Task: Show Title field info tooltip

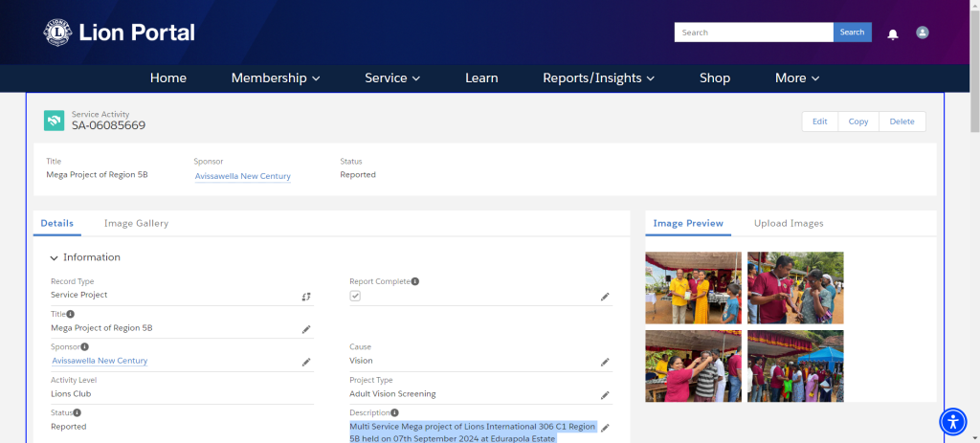Action: click(x=71, y=314)
